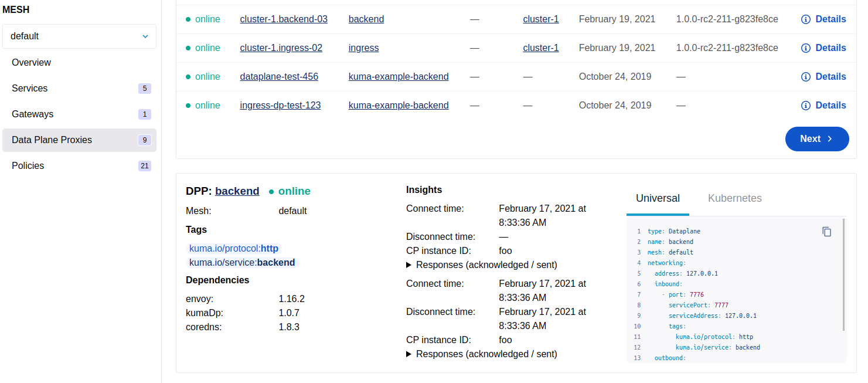The width and height of the screenshot is (868, 383).
Task: Select Overview in the mesh sidebar
Action: (31, 62)
